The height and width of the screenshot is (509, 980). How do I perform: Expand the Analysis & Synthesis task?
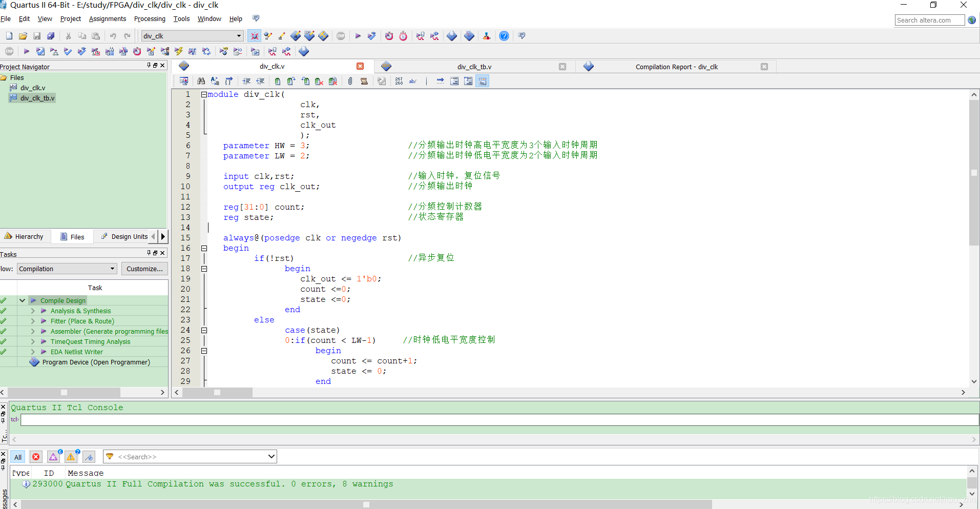click(33, 311)
